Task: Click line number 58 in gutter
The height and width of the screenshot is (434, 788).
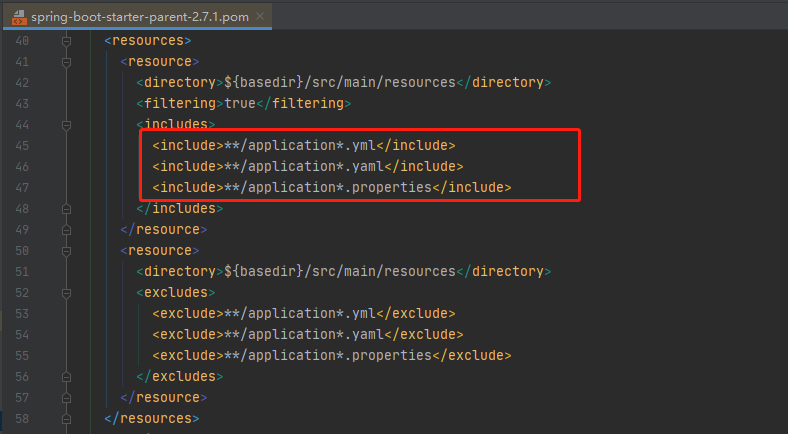Action: [22, 418]
